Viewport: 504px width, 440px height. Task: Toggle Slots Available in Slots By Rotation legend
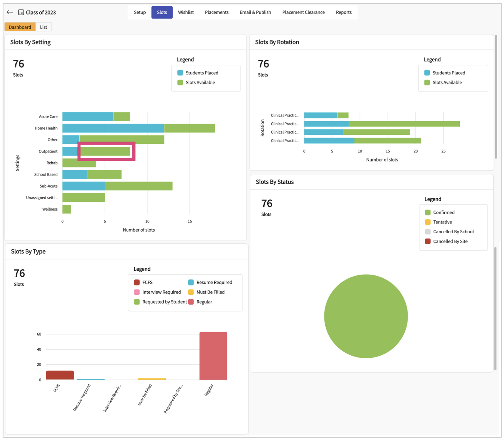point(427,83)
